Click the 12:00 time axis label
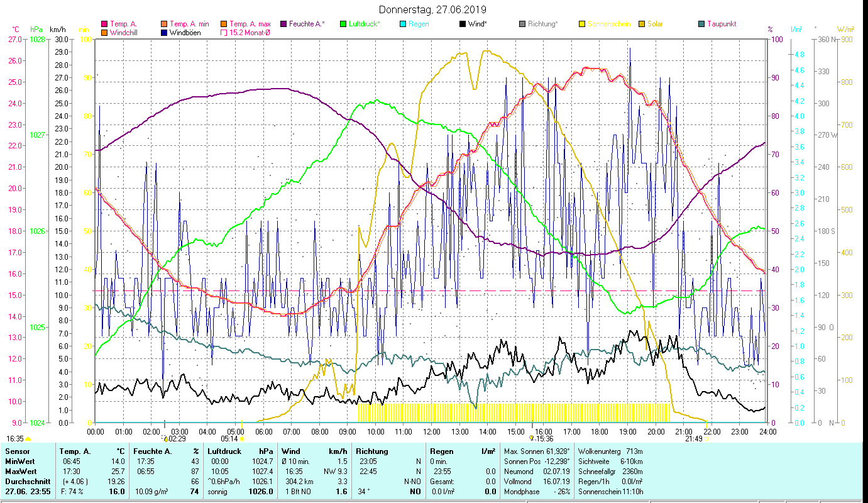Image resolution: width=868 pixels, height=503 pixels. (431, 432)
